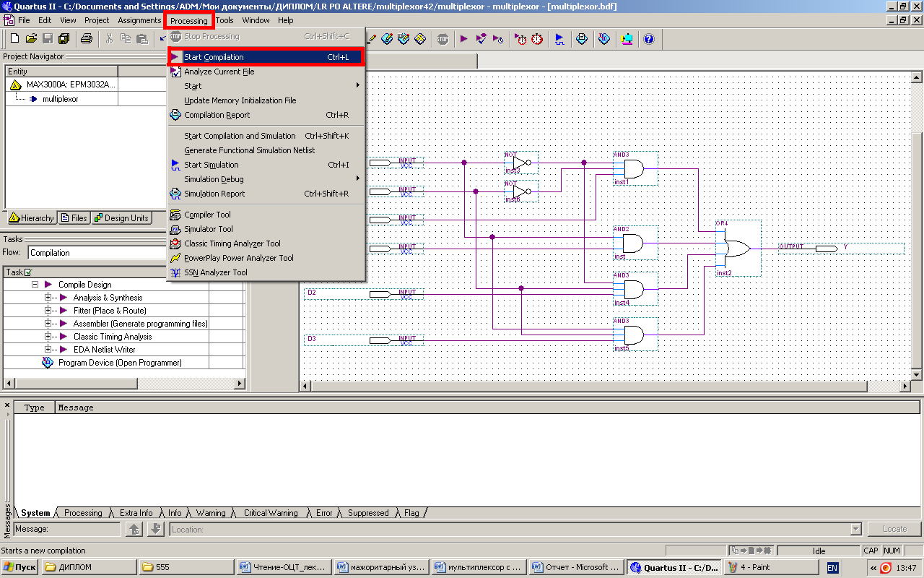The image size is (924, 578).
Task: Open the ДИПЛОМ folder taskbar button
Action: 88,567
